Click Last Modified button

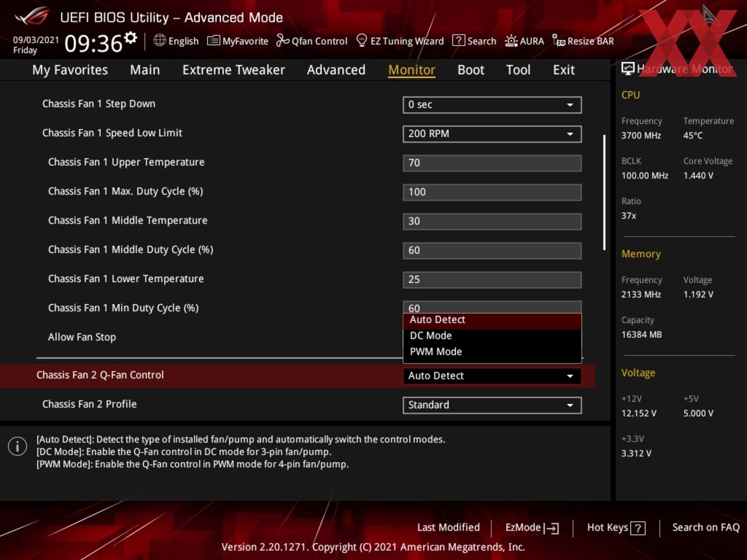[448, 527]
